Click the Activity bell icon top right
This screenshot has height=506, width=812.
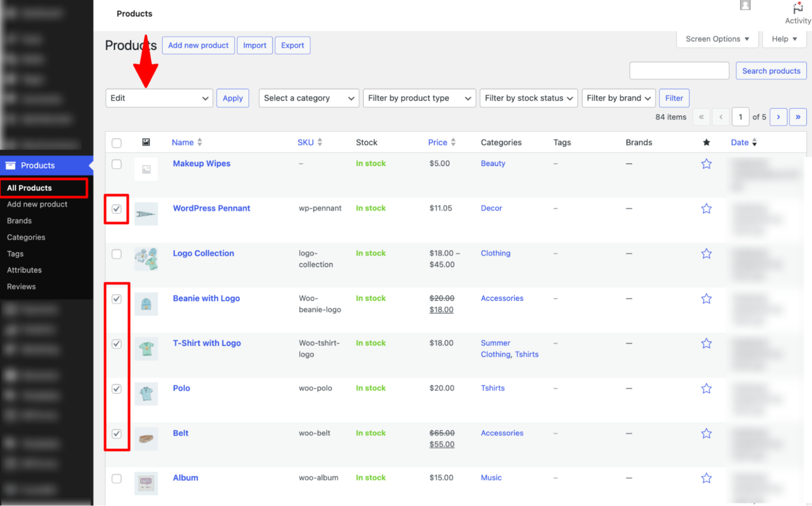[797, 8]
